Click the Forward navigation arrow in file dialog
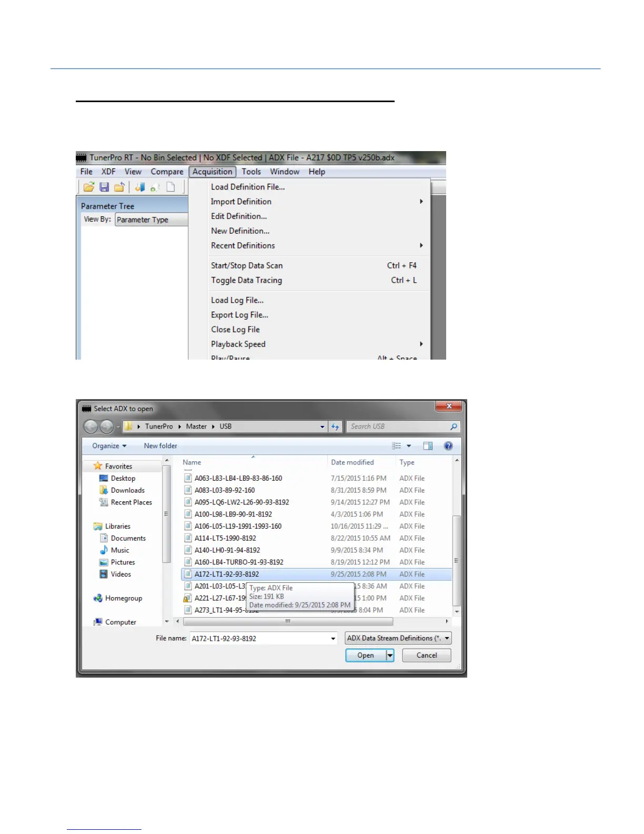Screen dimensions: 644x834 point(107,426)
